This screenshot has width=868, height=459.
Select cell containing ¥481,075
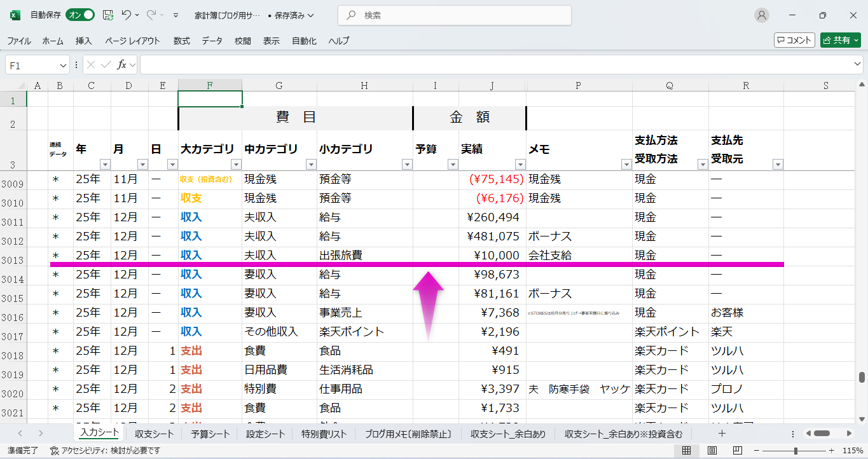493,236
